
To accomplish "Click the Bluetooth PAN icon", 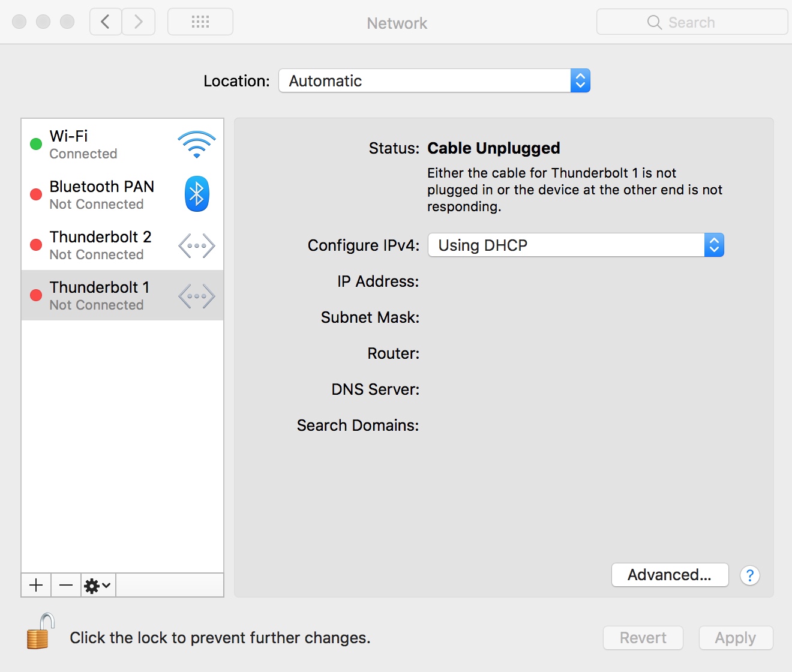I will (196, 194).
